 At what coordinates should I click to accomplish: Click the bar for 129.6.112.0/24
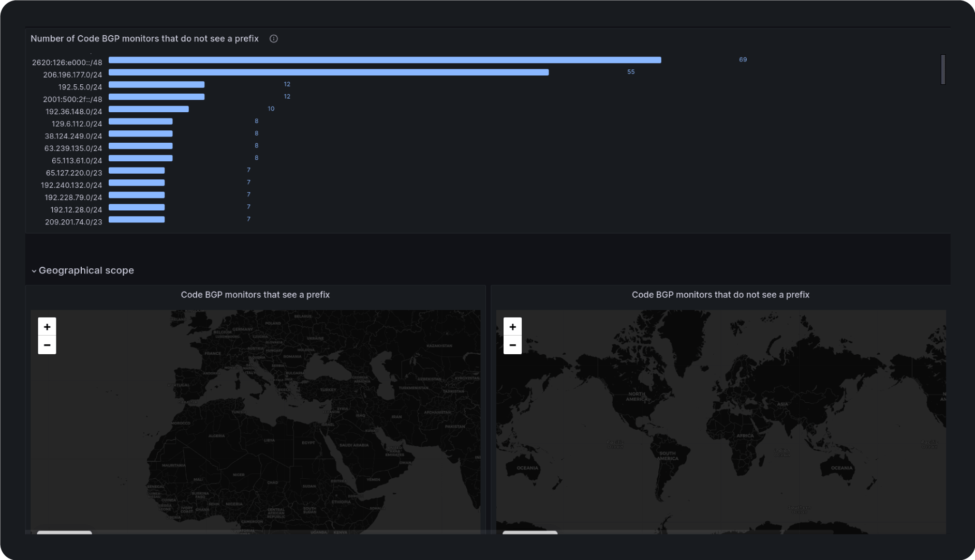coord(140,122)
